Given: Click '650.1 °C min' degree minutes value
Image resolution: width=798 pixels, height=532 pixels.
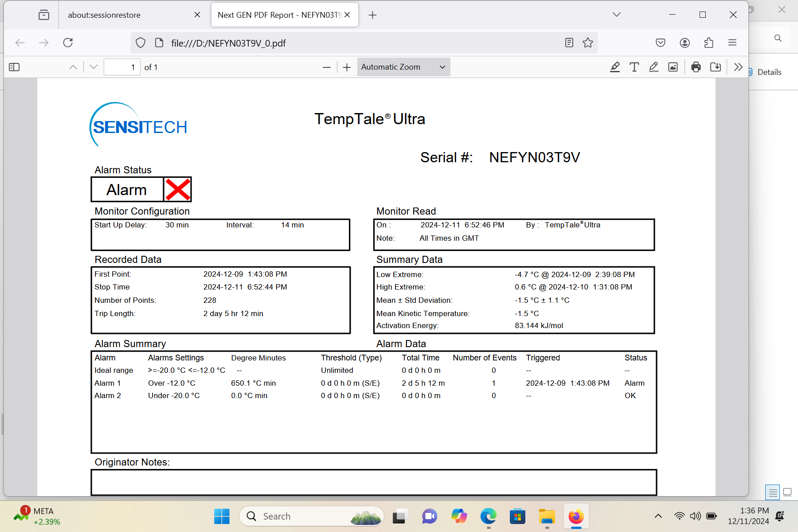Looking at the screenshot, I should click(x=253, y=383).
